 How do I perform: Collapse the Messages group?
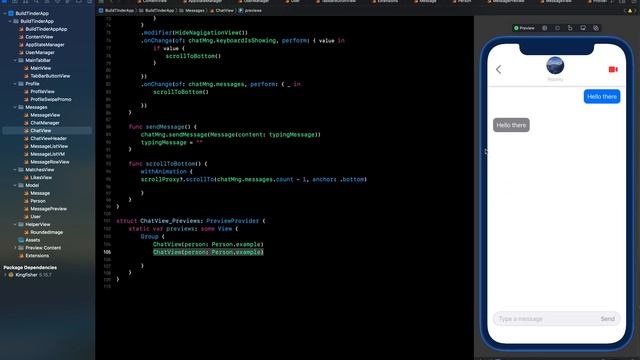15,107
